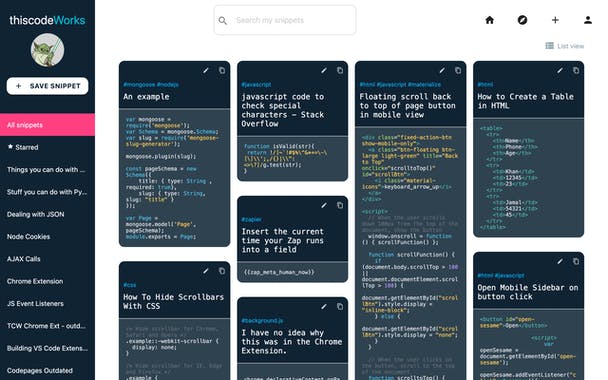Click the search magnifier icon
This screenshot has width=608, height=380.
pos(223,21)
